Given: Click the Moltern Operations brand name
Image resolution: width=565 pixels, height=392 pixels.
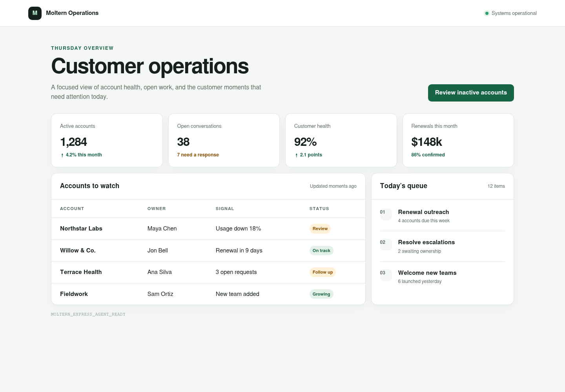Looking at the screenshot, I should coord(72,13).
